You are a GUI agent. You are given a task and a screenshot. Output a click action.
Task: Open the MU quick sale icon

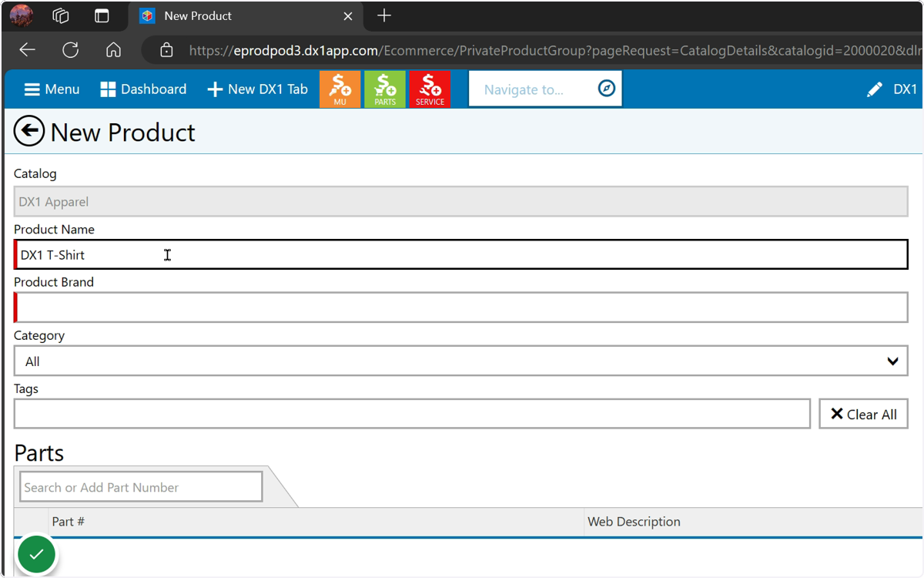point(340,89)
